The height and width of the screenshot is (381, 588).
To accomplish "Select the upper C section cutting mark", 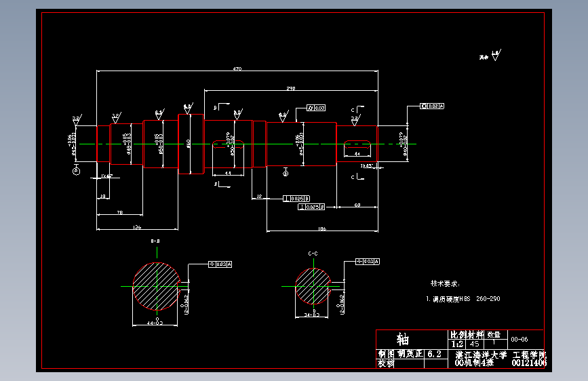I will 357,109.
